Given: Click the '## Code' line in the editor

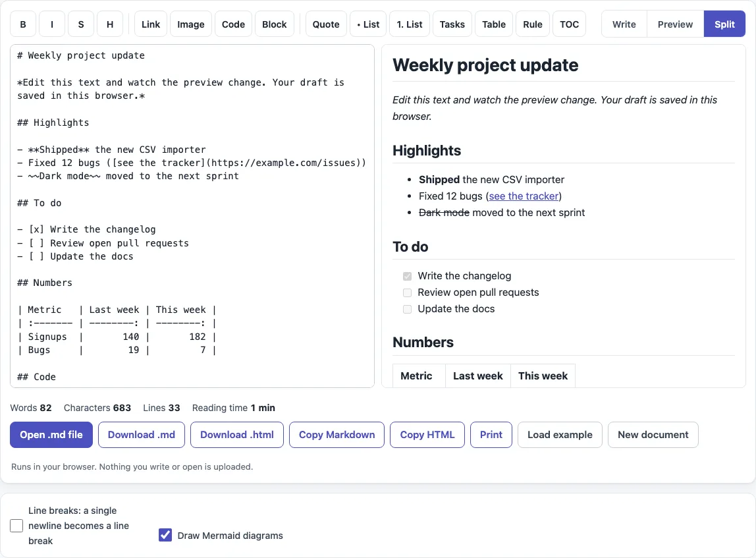Looking at the screenshot, I should click(x=37, y=377).
